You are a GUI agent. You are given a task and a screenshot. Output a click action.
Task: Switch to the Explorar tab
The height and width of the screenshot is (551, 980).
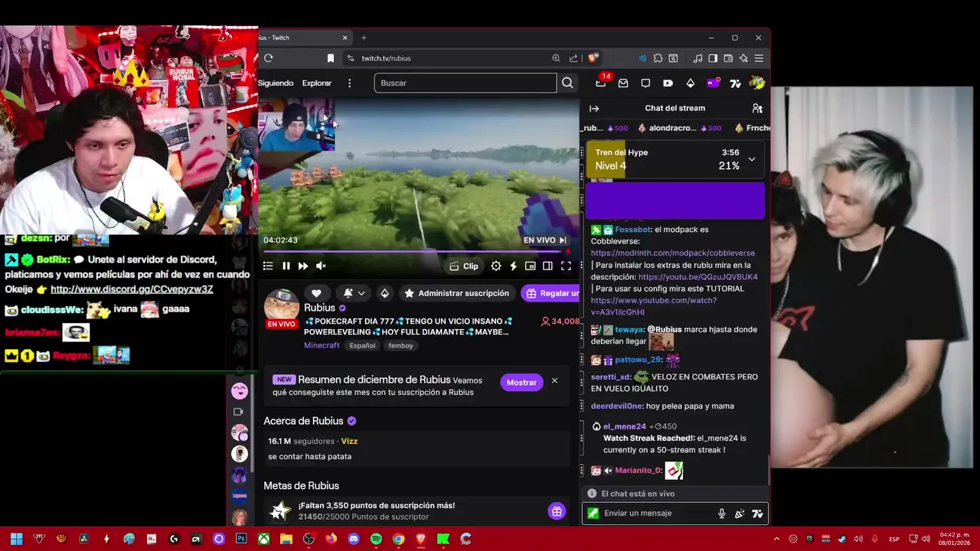[x=317, y=83]
